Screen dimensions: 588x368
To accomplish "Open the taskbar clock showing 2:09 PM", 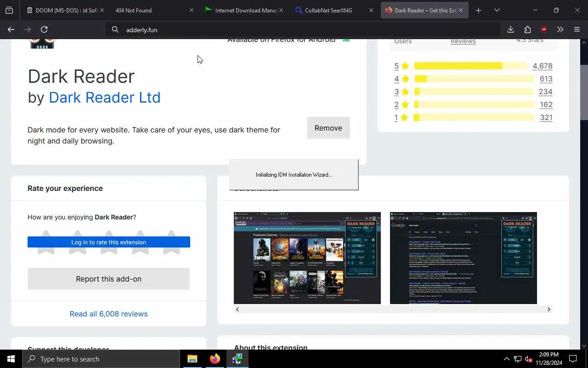I will [548, 359].
